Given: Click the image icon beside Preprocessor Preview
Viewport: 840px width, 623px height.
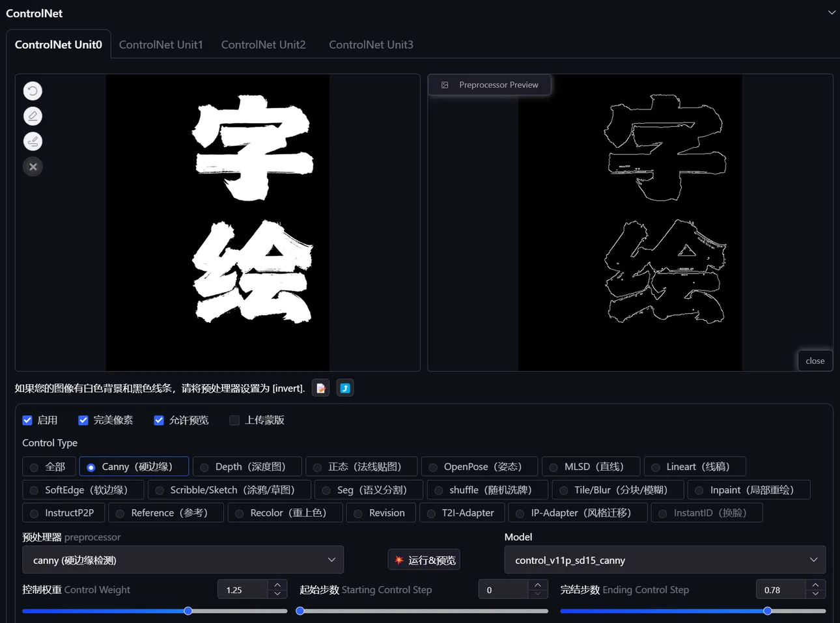Looking at the screenshot, I should click(x=445, y=85).
